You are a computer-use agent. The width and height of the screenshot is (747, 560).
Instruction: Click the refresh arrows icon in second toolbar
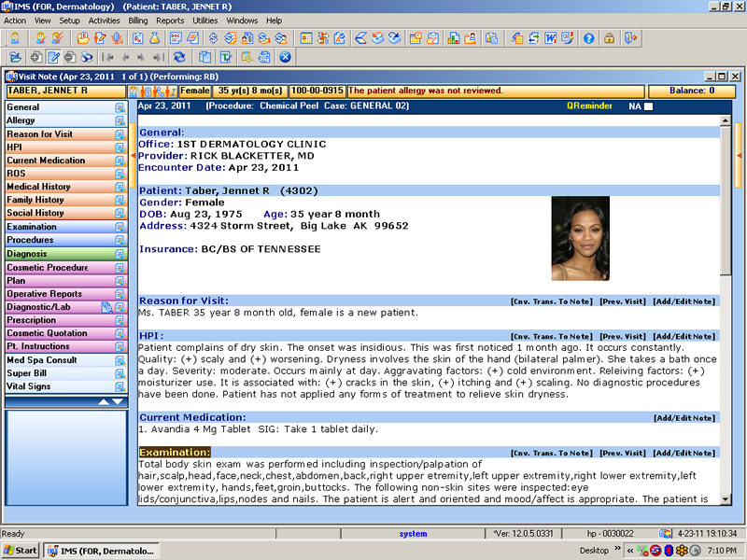click(x=178, y=57)
